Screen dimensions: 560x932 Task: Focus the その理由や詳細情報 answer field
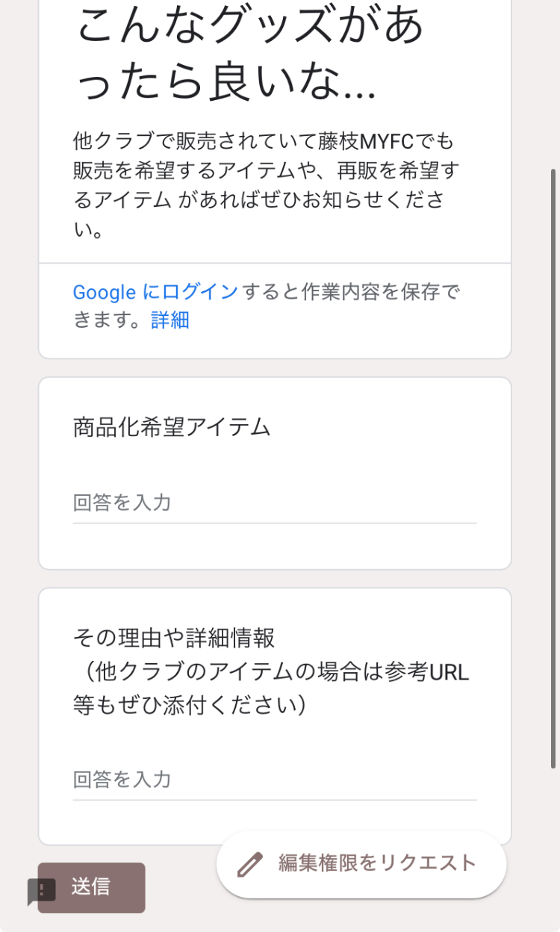pyautogui.click(x=274, y=780)
